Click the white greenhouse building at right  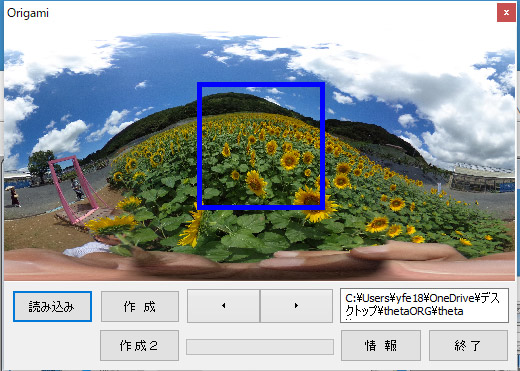click(483, 177)
